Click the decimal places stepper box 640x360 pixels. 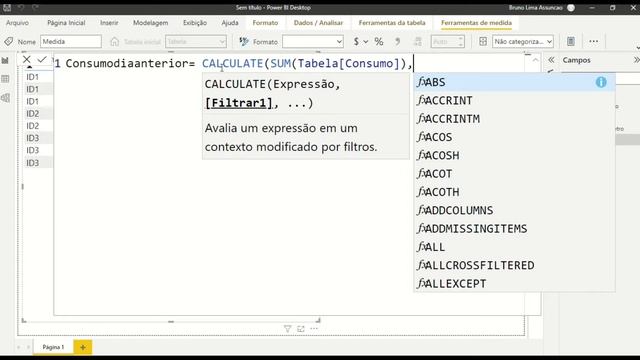coord(447,42)
